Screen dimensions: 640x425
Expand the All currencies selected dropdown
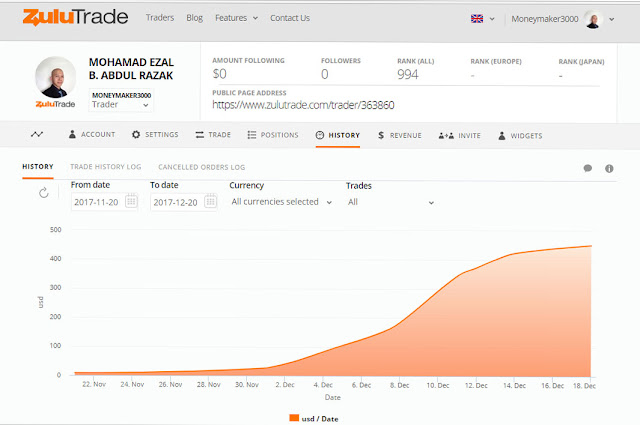282,202
